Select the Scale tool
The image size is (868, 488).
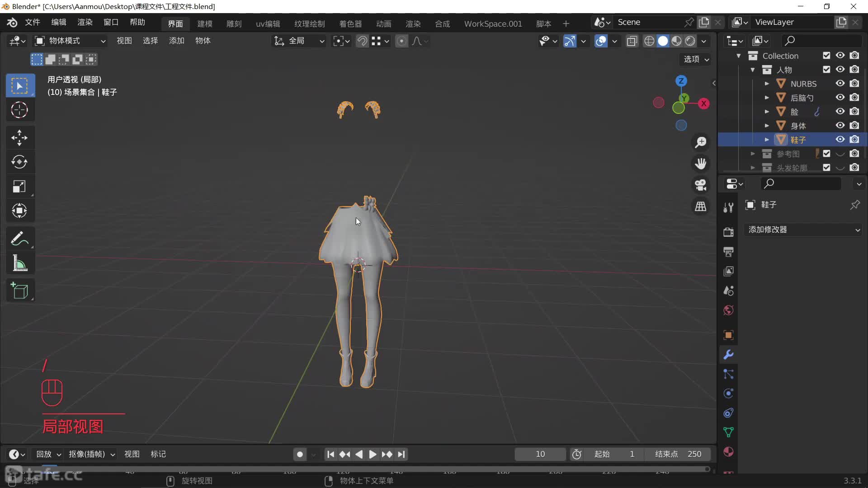[x=19, y=187]
